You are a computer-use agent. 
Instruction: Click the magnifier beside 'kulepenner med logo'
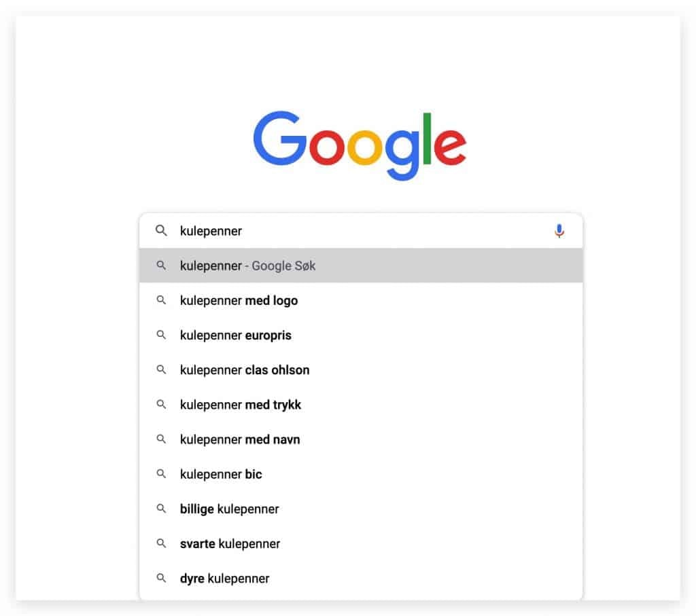tap(161, 300)
